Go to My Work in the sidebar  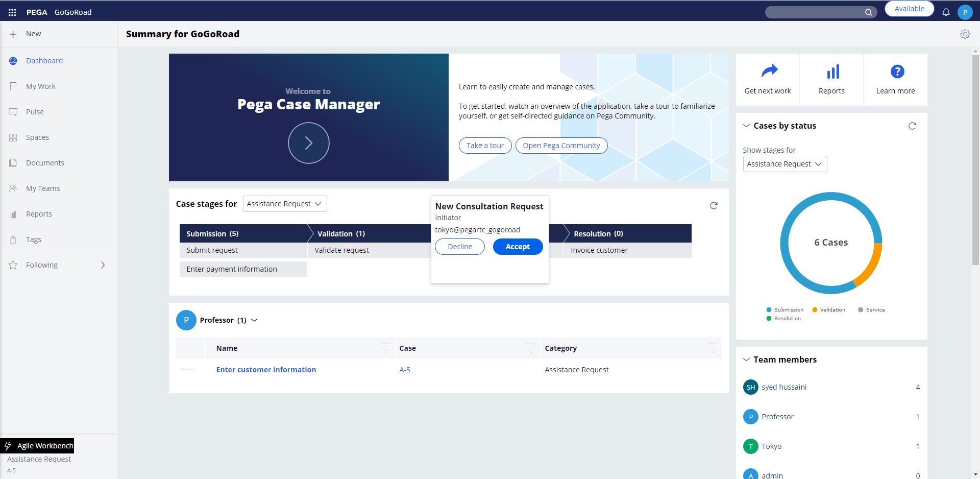41,86
